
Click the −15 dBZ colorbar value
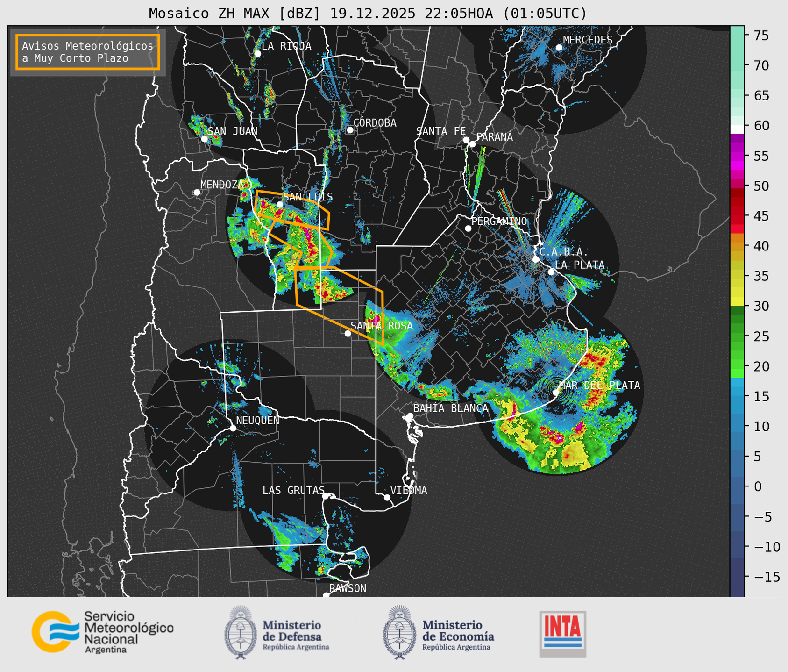click(767, 577)
